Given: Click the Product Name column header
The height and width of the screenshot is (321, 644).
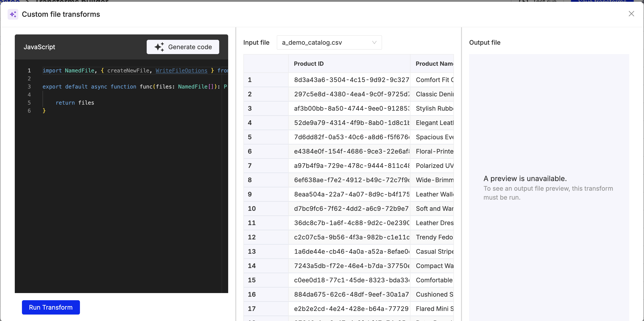Looking at the screenshot, I should tap(434, 64).
